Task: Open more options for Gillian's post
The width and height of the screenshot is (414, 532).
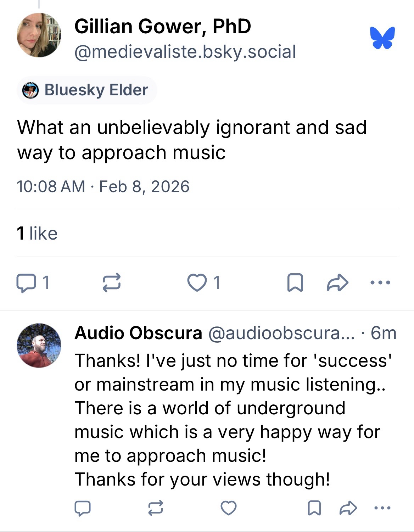Action: 380,283
